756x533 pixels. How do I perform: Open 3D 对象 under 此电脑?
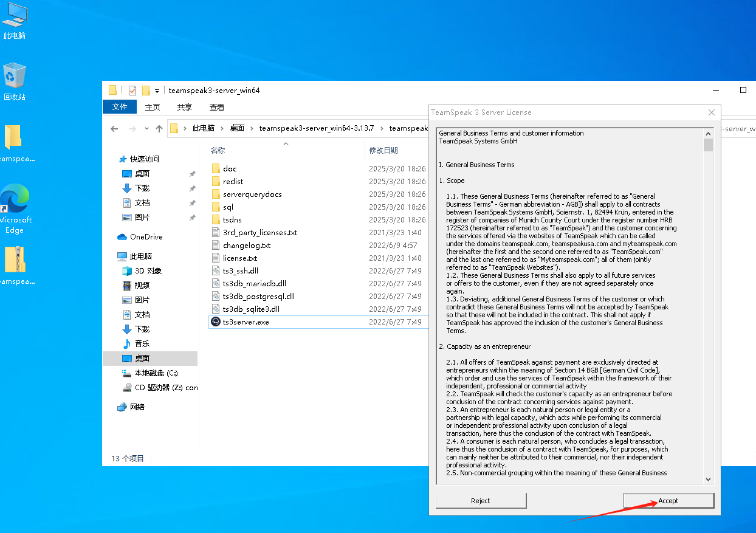click(148, 271)
